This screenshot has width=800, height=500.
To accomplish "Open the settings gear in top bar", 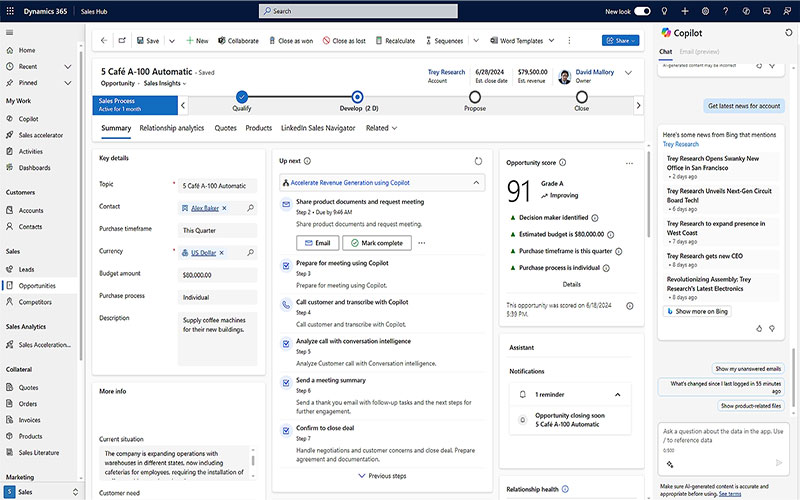I will click(705, 11).
